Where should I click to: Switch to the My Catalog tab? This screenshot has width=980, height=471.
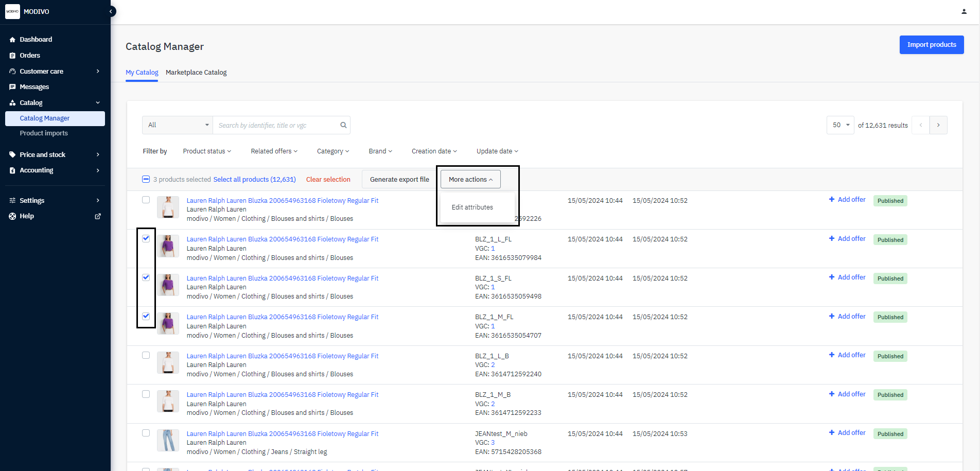coord(142,73)
